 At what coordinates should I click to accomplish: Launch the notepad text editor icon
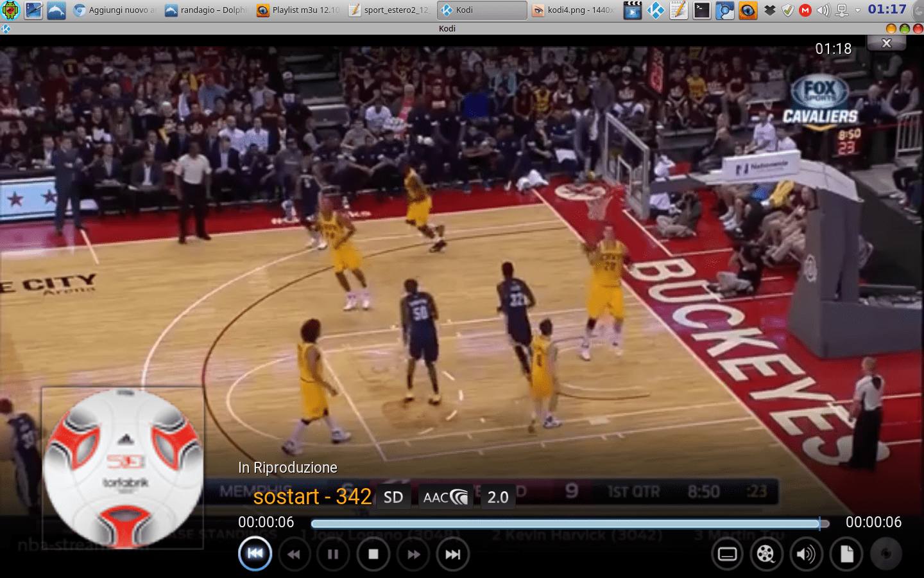coord(679,10)
